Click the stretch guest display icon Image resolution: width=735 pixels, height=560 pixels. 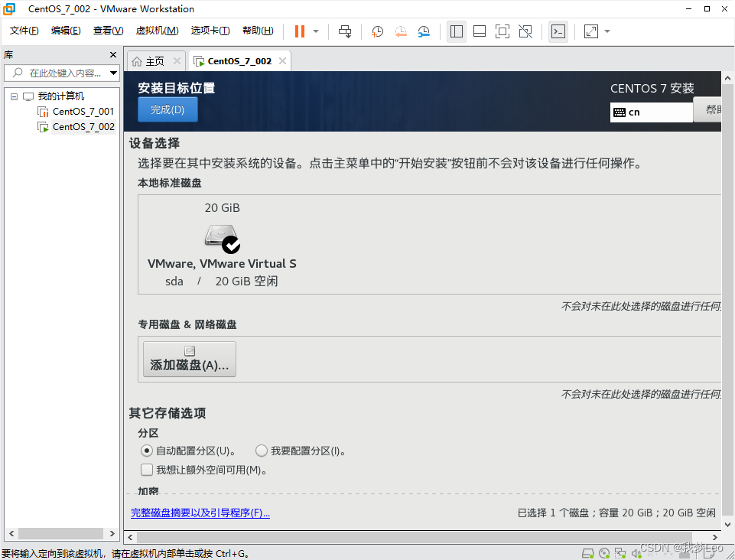pos(590,31)
